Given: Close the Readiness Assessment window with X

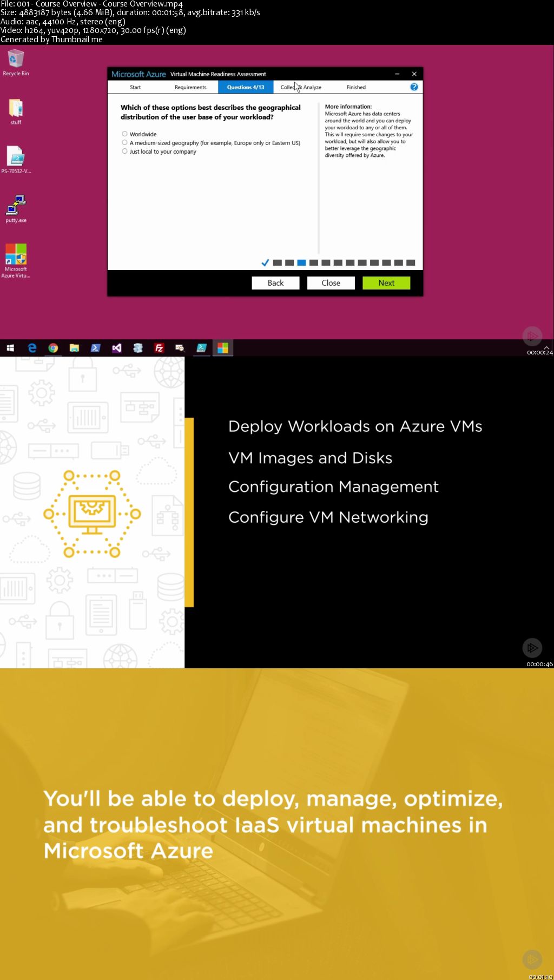Looking at the screenshot, I should click(x=414, y=74).
